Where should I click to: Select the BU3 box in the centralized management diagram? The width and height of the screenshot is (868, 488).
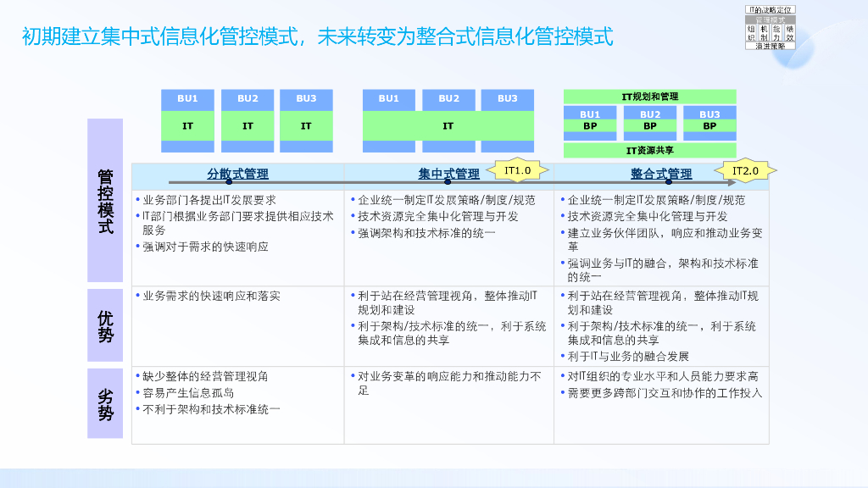point(506,99)
